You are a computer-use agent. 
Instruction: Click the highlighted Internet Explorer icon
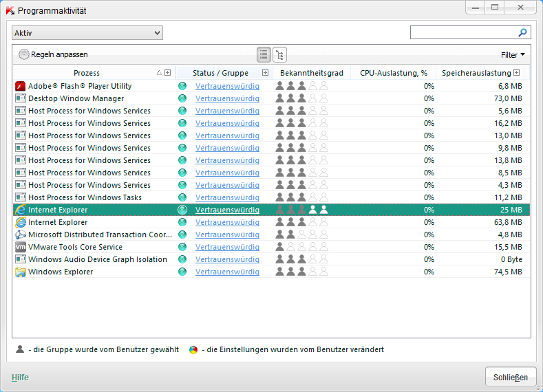pos(21,210)
